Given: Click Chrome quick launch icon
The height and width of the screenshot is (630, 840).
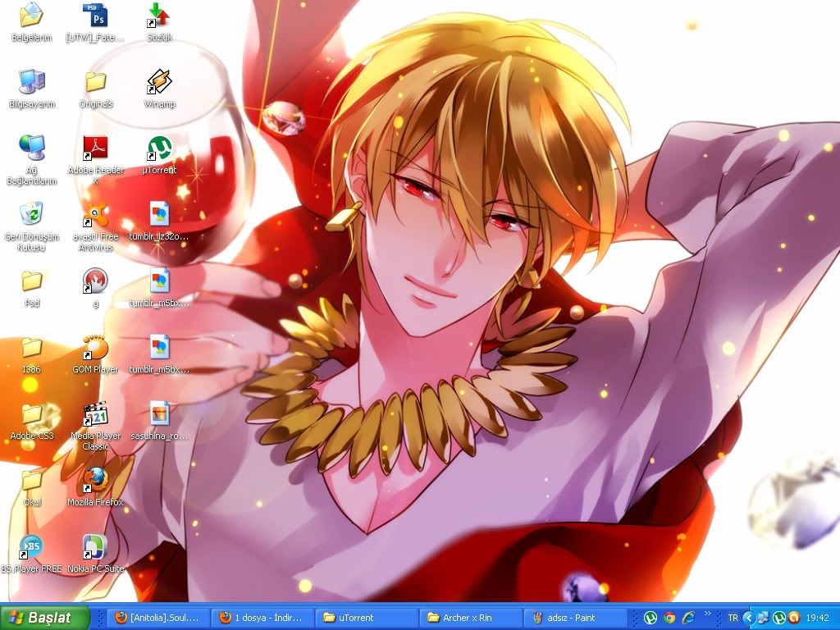Looking at the screenshot, I should tap(669, 619).
